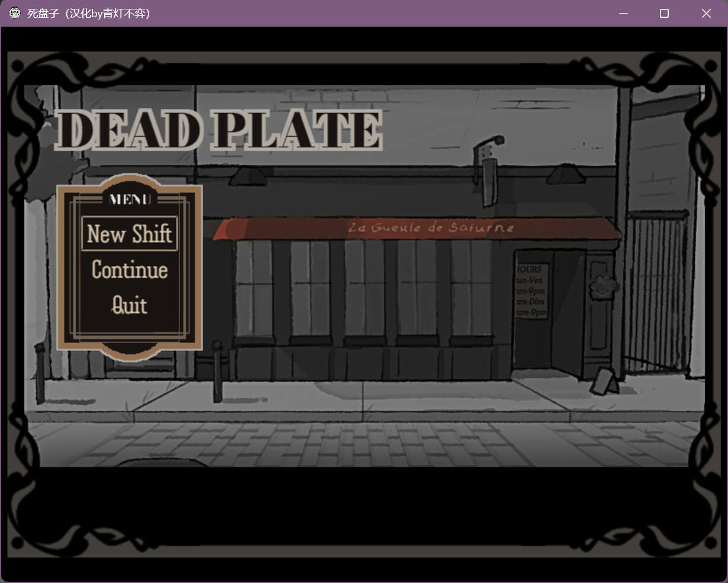Screen dimensions: 728x583
Task: Maximize the game window
Action: tap(664, 13)
